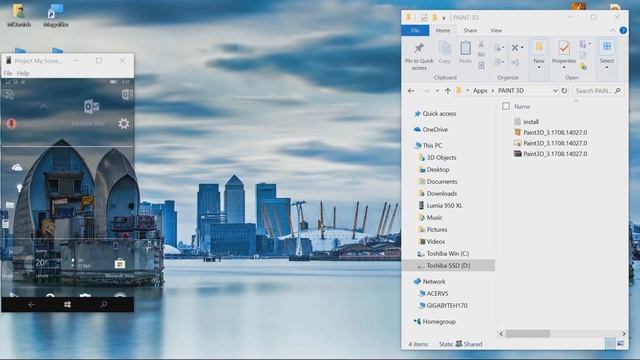Switch to details view in status bar

pyautogui.click(x=610, y=344)
